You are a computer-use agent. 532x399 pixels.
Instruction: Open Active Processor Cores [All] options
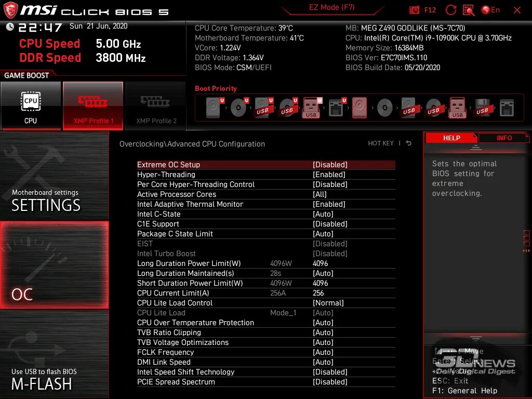click(320, 194)
